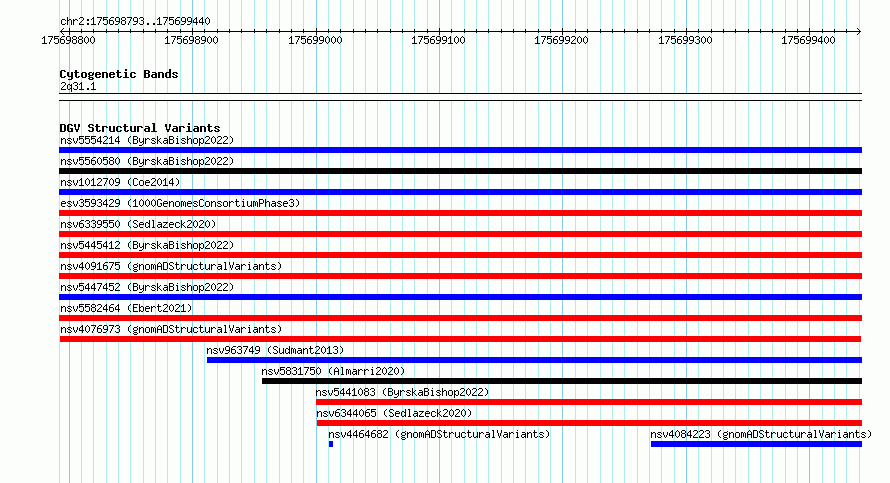Select the 2q31.1 band label
Viewport: 890px width, 483px height.
coord(78,86)
